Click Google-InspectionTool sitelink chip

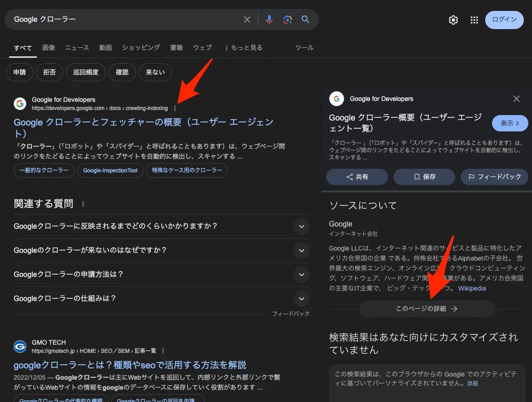point(110,171)
